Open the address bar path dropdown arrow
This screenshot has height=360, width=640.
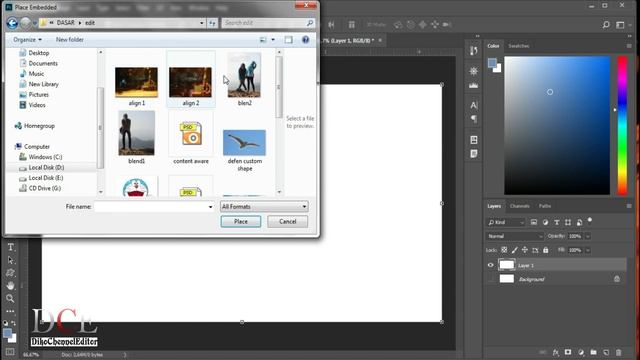point(202,23)
